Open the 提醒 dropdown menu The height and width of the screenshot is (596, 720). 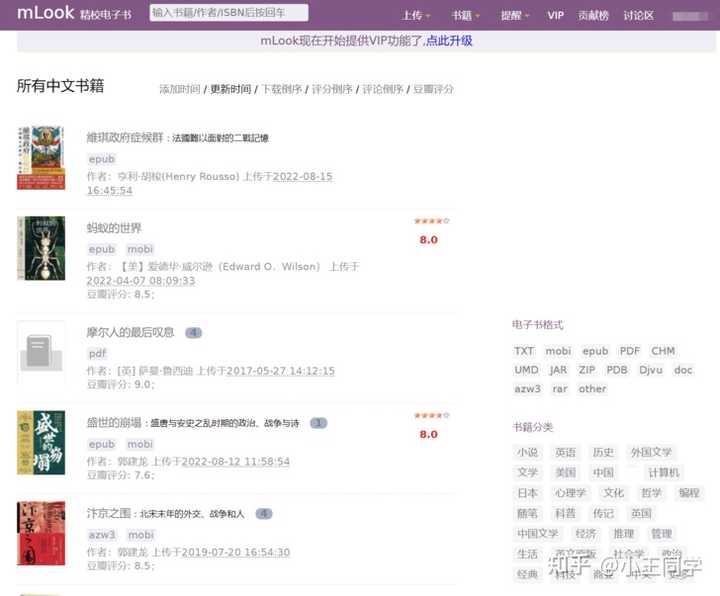[514, 16]
